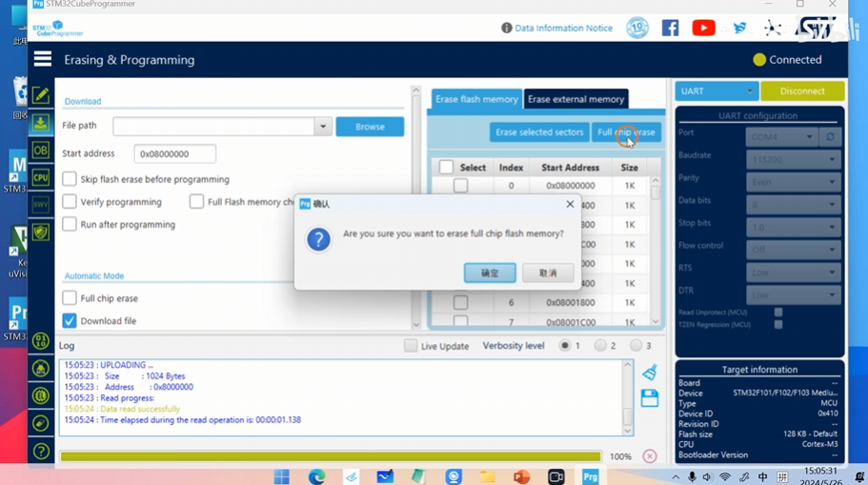Click the 10 years anniversary badge icon
Viewport: 868px width, 485px height.
[x=637, y=28]
